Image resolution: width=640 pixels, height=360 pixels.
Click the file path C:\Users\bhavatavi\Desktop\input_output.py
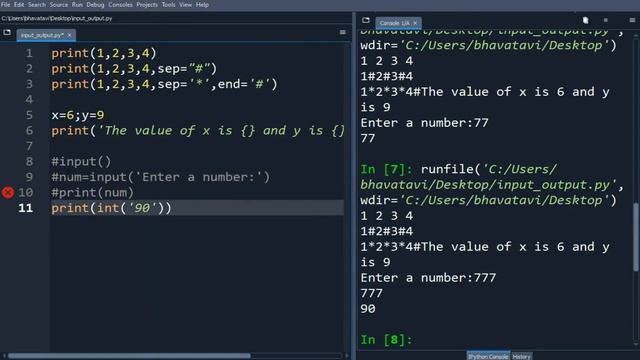coord(57,18)
